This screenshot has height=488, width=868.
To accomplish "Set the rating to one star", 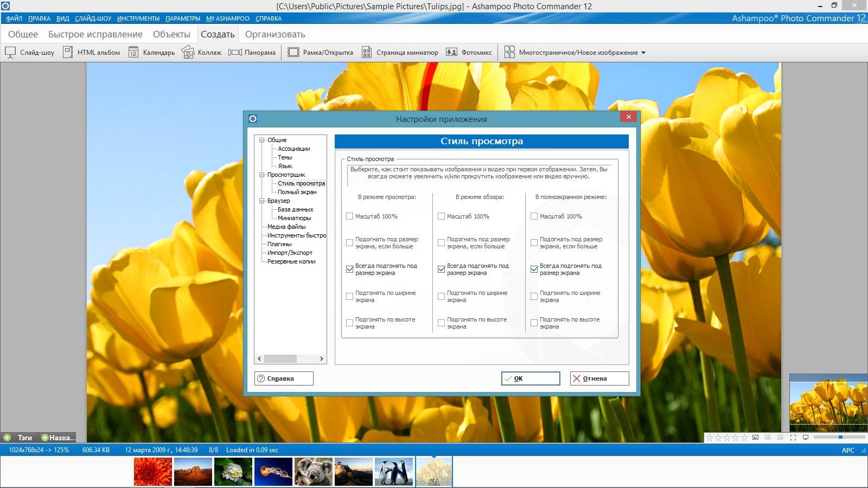I will pyautogui.click(x=710, y=438).
